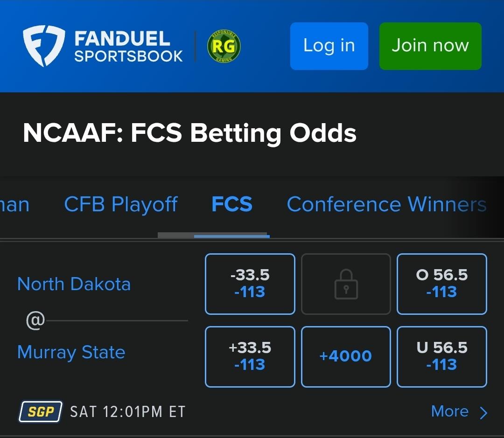Image resolution: width=504 pixels, height=438 pixels.
Task: Click the SGP same game parlay badge
Action: coord(41,412)
